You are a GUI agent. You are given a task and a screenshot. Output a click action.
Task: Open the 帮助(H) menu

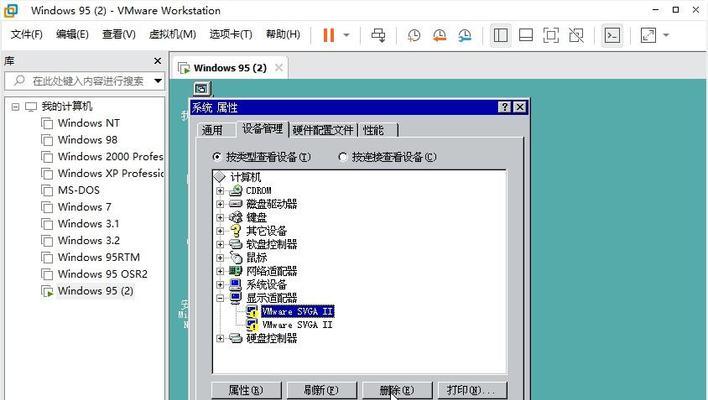283,34
